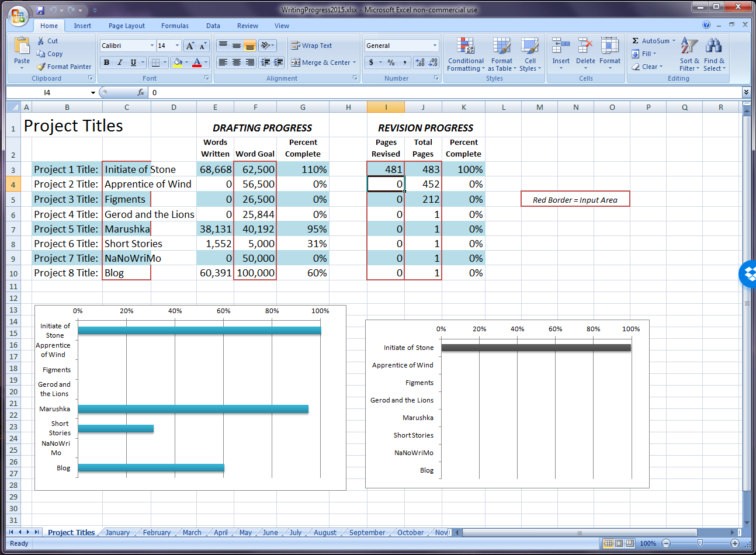
Task: Click the Copy button in Clipboard
Action: (x=50, y=54)
